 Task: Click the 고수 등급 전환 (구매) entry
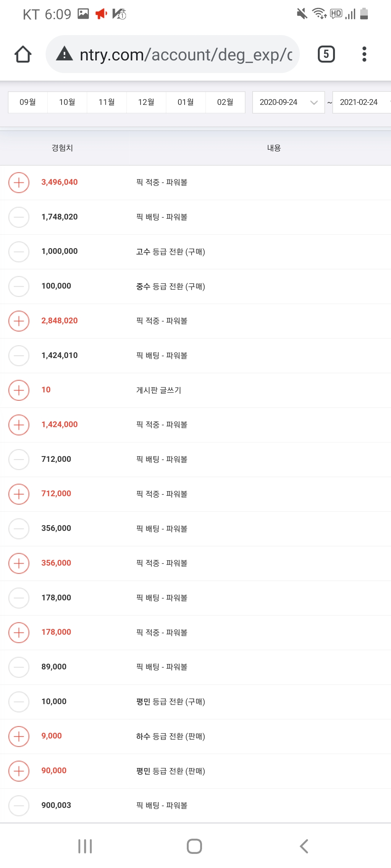tap(171, 252)
